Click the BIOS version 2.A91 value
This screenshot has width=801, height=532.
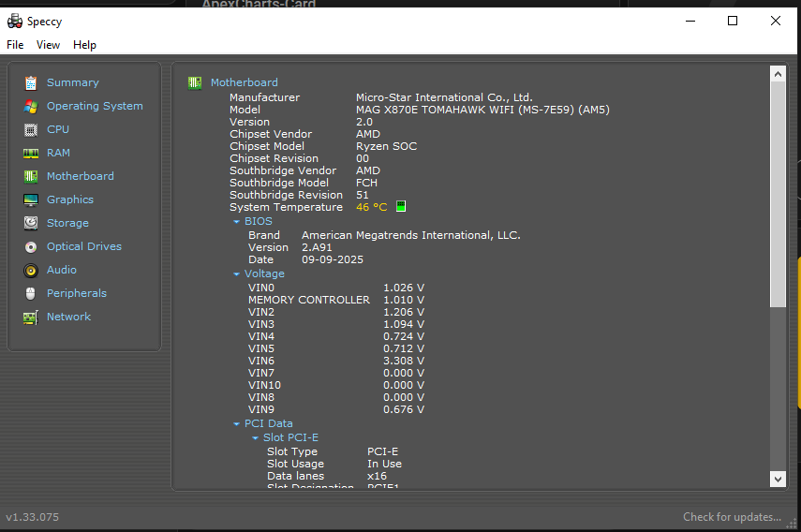317,247
